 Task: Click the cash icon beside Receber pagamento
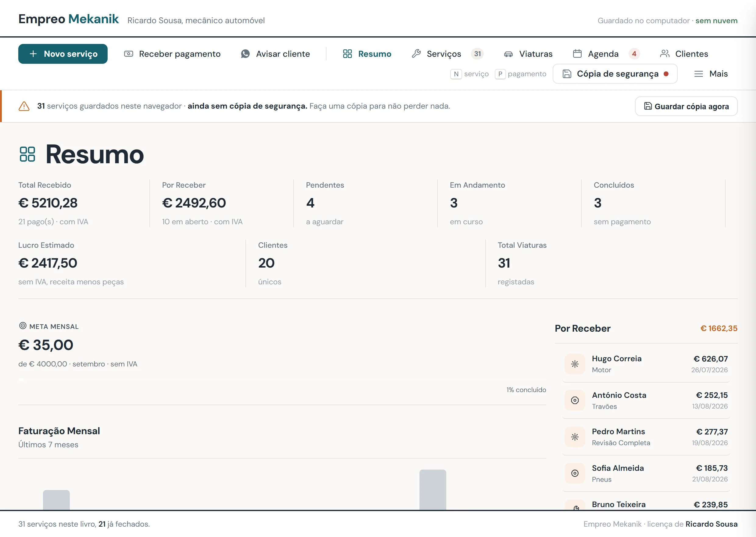128,54
